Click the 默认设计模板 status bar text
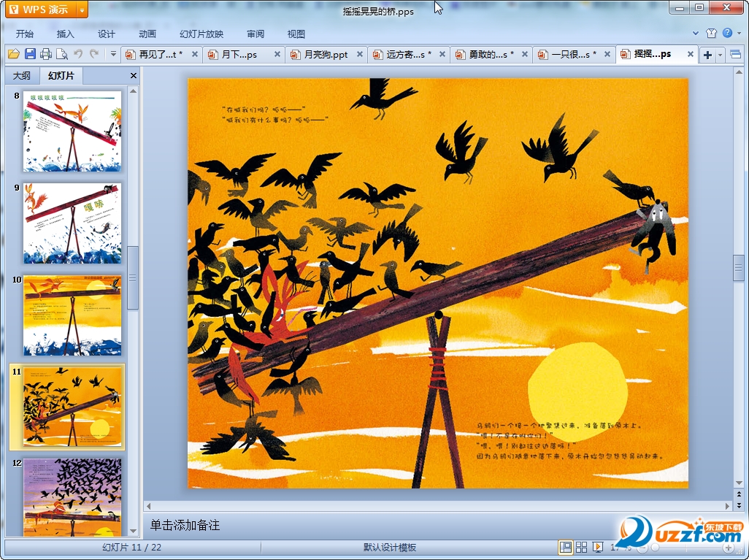Screen dimensions: 749x560 390,547
